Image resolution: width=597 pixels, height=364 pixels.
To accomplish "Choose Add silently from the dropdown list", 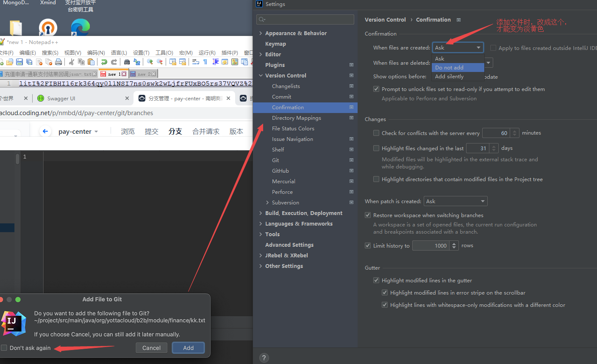I will [458, 76].
